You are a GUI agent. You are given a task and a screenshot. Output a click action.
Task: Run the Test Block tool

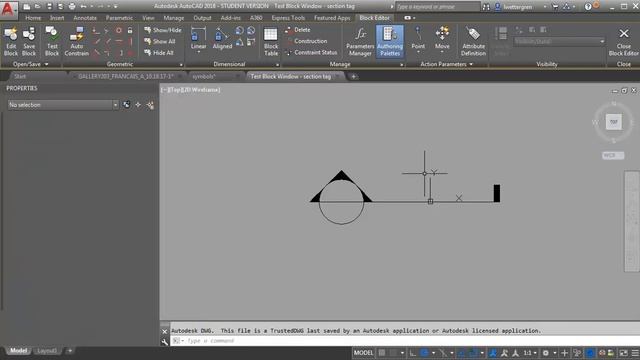tap(52, 42)
